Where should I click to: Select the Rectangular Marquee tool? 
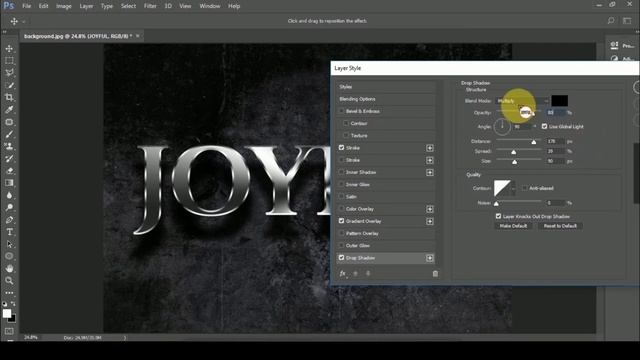tap(9, 61)
